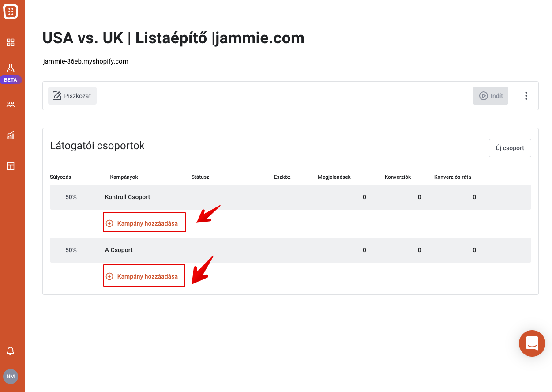This screenshot has width=552, height=392.
Task: Open the three-dot more options menu
Action: tap(526, 96)
